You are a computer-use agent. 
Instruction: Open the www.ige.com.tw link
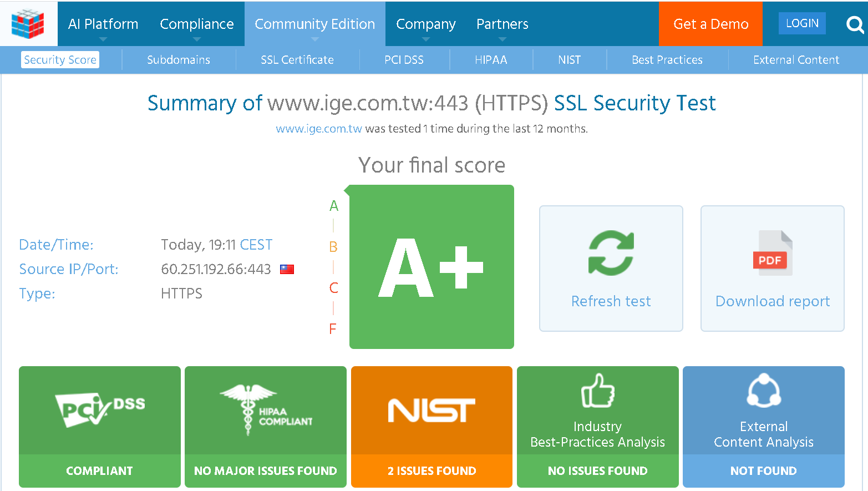click(x=319, y=129)
